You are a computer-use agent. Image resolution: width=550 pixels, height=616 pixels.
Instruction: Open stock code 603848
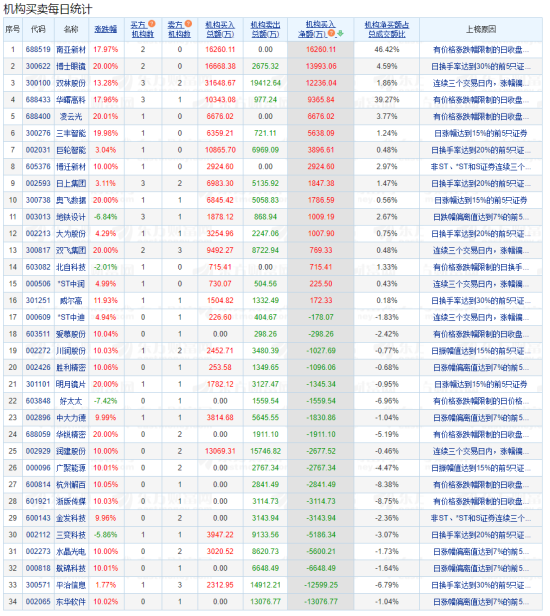[x=38, y=401]
